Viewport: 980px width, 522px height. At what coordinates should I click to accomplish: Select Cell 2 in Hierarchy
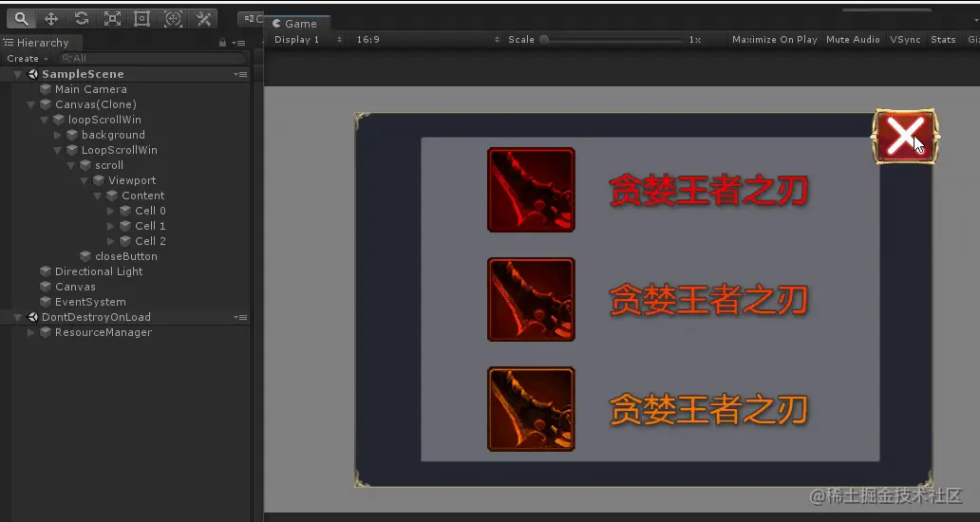[x=150, y=241]
